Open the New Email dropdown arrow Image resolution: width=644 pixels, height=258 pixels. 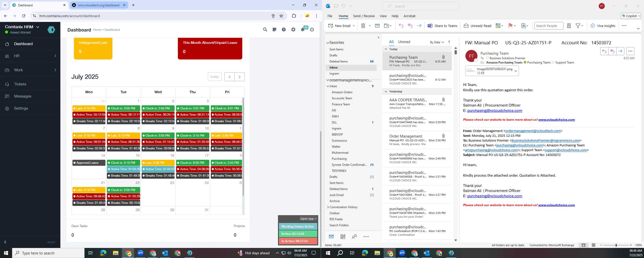point(354,26)
